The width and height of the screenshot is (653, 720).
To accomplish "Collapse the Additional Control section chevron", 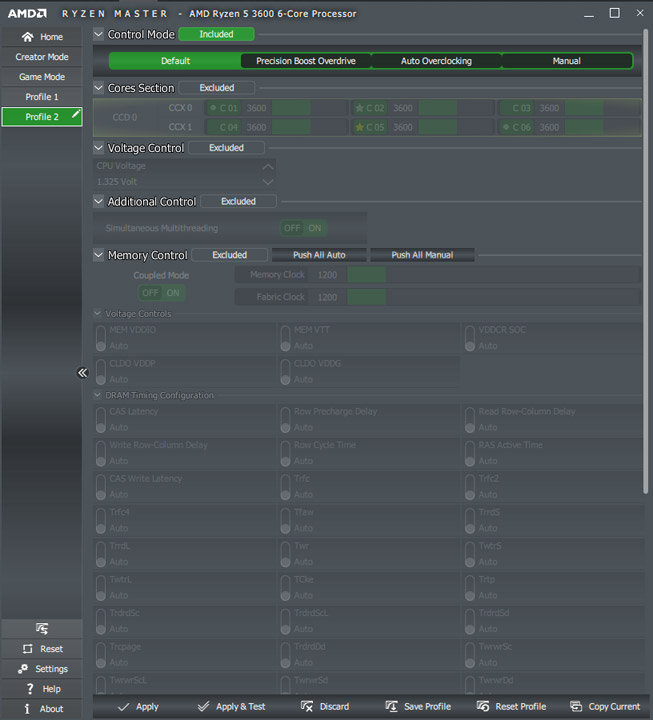I will pos(98,201).
